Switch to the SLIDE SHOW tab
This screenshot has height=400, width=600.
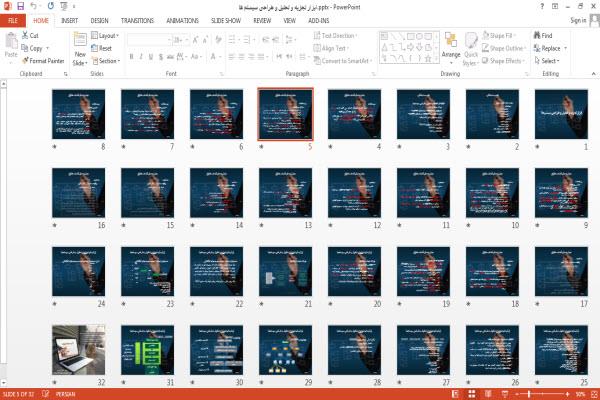click(x=226, y=21)
